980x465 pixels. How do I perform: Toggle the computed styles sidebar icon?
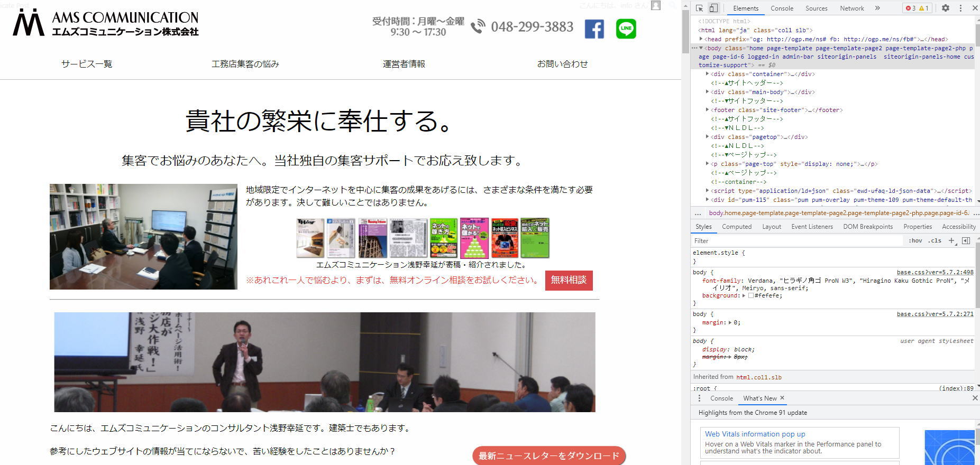tap(966, 241)
